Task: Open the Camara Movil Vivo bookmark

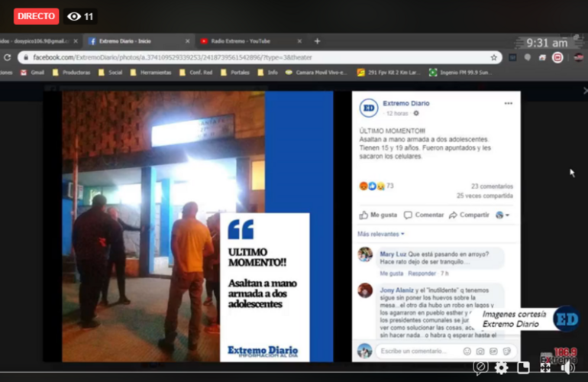Action: (x=316, y=73)
